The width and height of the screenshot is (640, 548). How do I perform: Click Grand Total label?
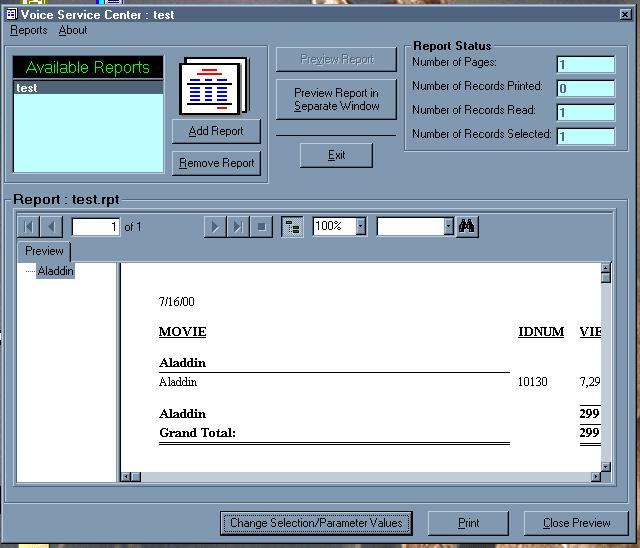coord(198,433)
